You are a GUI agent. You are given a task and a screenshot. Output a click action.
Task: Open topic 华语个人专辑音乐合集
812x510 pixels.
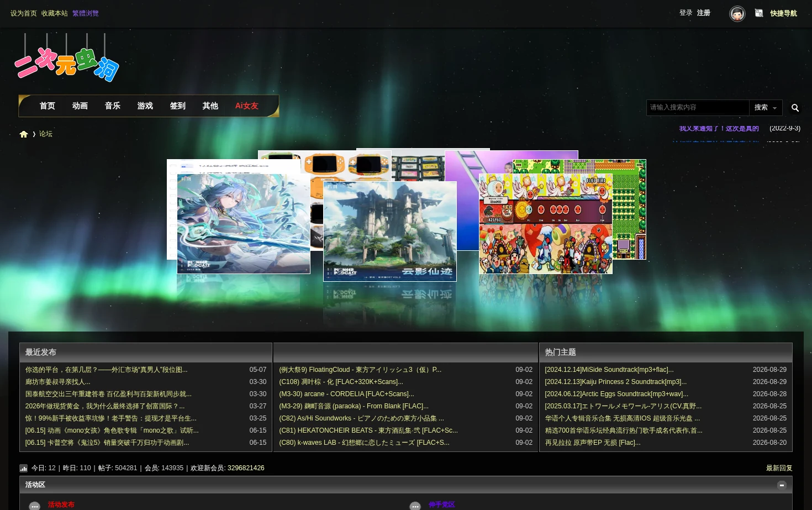[x=623, y=418]
